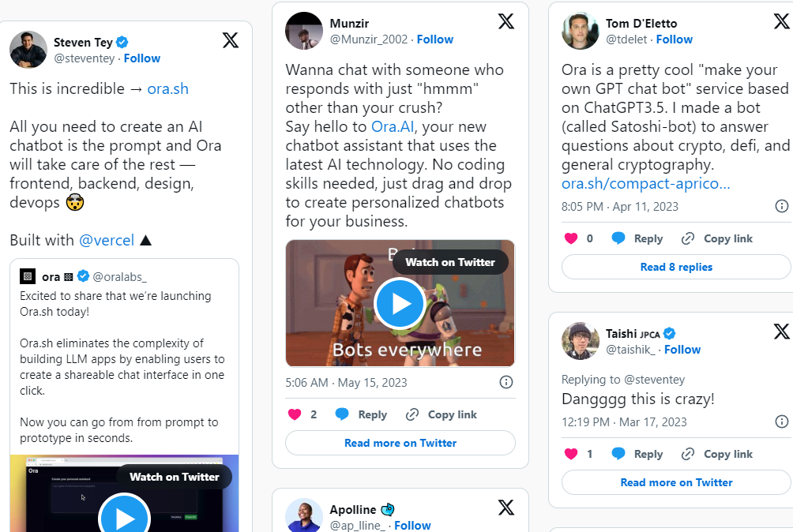This screenshot has width=793, height=532.
Task: Play the Bots everywhere video
Action: (x=400, y=304)
